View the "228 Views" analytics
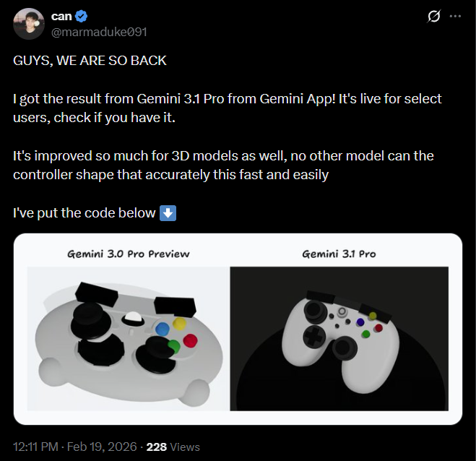The width and height of the screenshot is (476, 461). 173,447
